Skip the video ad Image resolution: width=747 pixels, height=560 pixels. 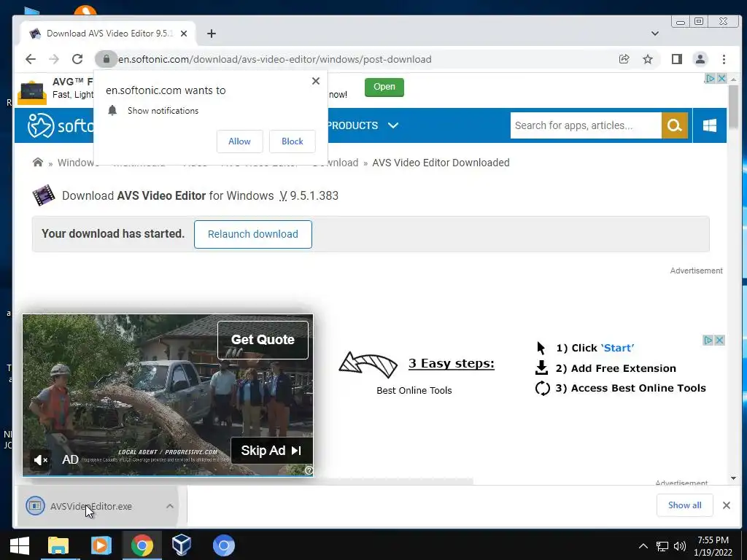[271, 451]
